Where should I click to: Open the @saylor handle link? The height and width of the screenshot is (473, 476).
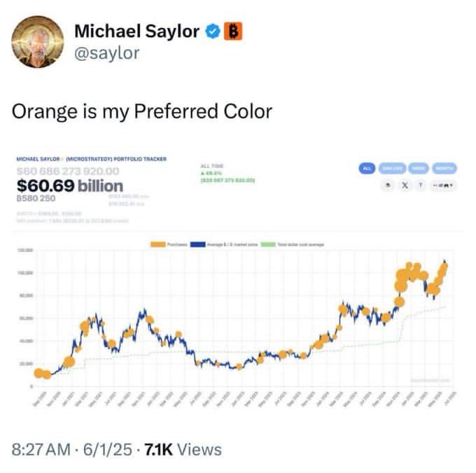point(107,53)
